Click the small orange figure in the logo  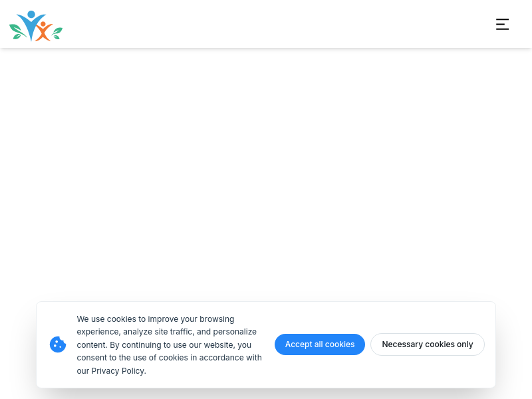point(43,31)
